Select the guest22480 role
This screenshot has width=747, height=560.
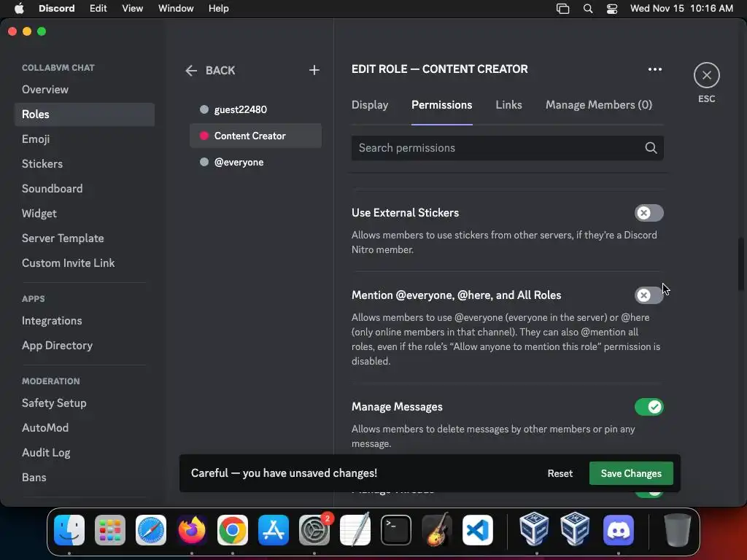[x=255, y=109]
